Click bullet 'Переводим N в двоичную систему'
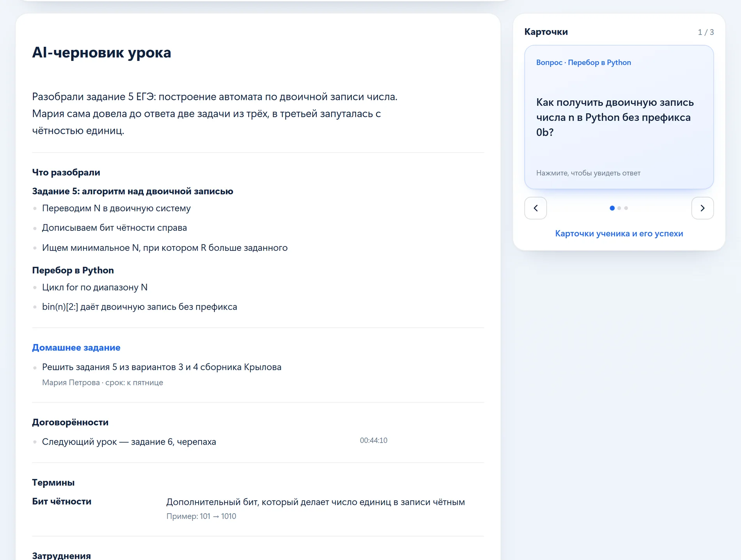The width and height of the screenshot is (741, 560). pyautogui.click(x=116, y=208)
